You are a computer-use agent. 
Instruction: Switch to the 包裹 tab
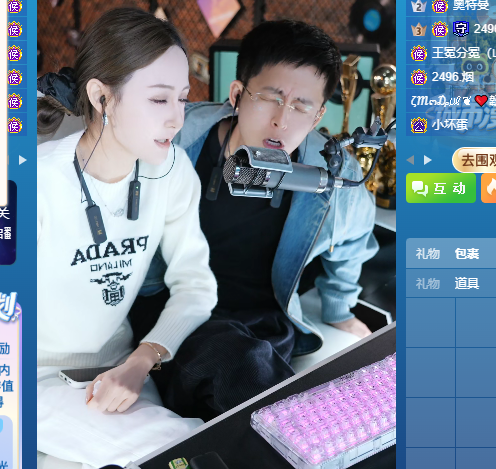pos(467,254)
